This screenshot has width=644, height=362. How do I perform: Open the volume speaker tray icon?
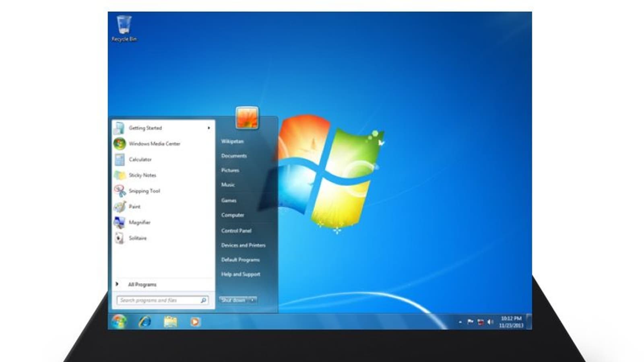[490, 322]
